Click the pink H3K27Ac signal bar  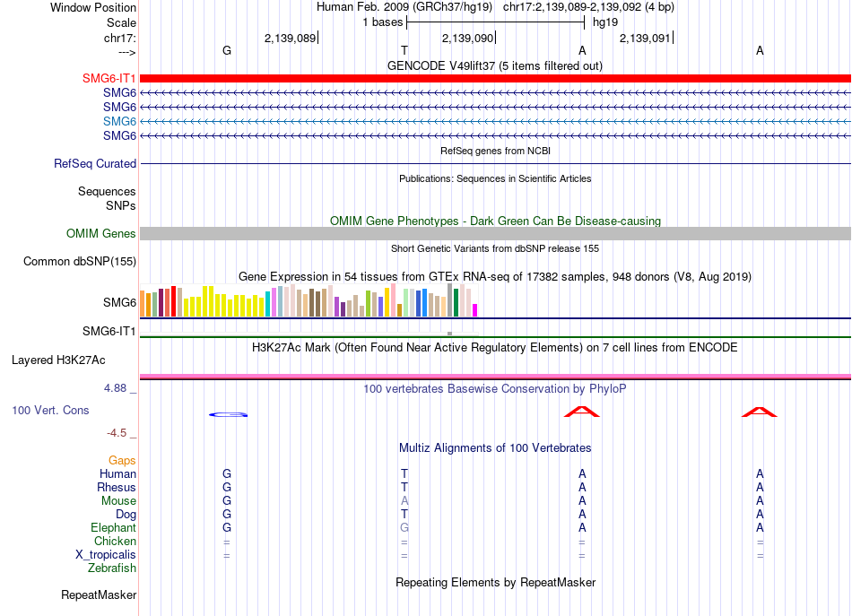(495, 376)
